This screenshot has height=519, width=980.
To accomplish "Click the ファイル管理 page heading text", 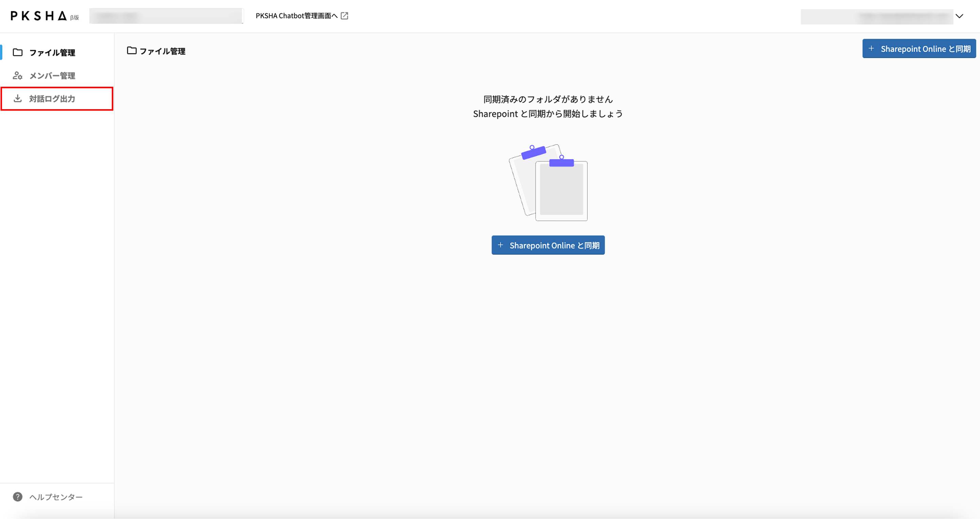I will coord(162,51).
